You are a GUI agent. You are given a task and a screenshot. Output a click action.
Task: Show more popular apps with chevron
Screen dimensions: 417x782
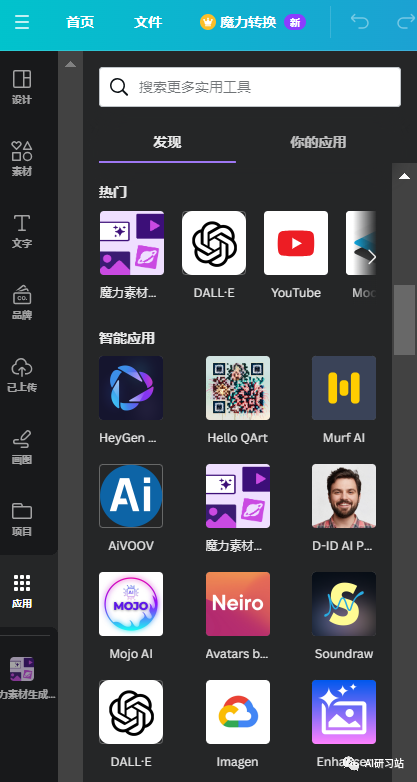371,257
